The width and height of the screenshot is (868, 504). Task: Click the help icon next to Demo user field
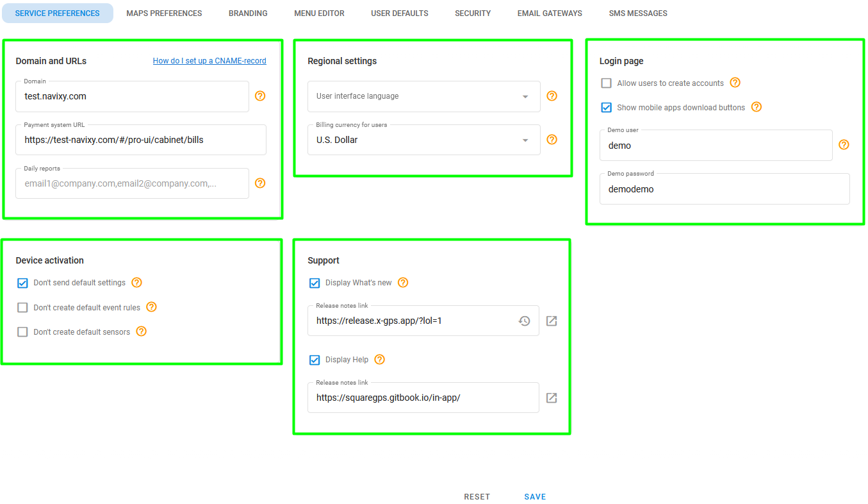[x=844, y=145]
